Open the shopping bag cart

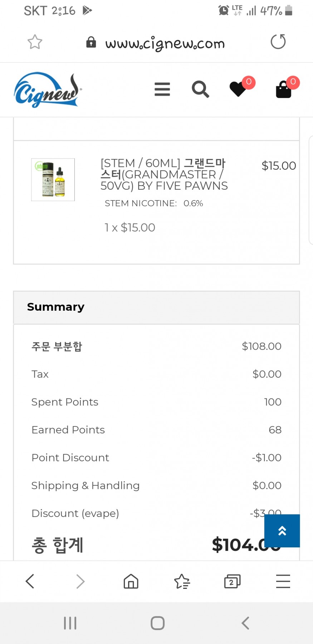pos(284,89)
